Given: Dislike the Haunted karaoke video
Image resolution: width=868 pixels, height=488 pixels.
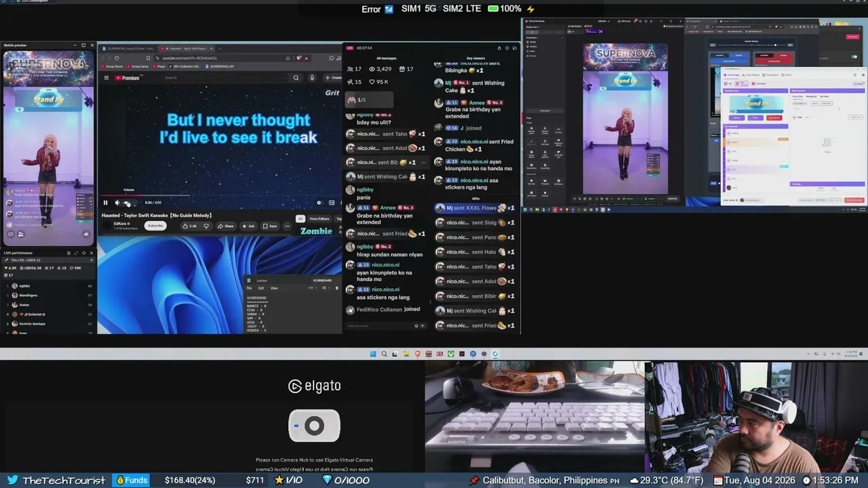Looking at the screenshot, I should click(206, 226).
